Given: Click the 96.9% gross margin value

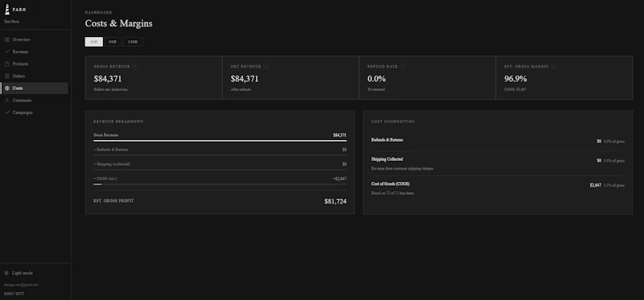Looking at the screenshot, I should point(515,79).
